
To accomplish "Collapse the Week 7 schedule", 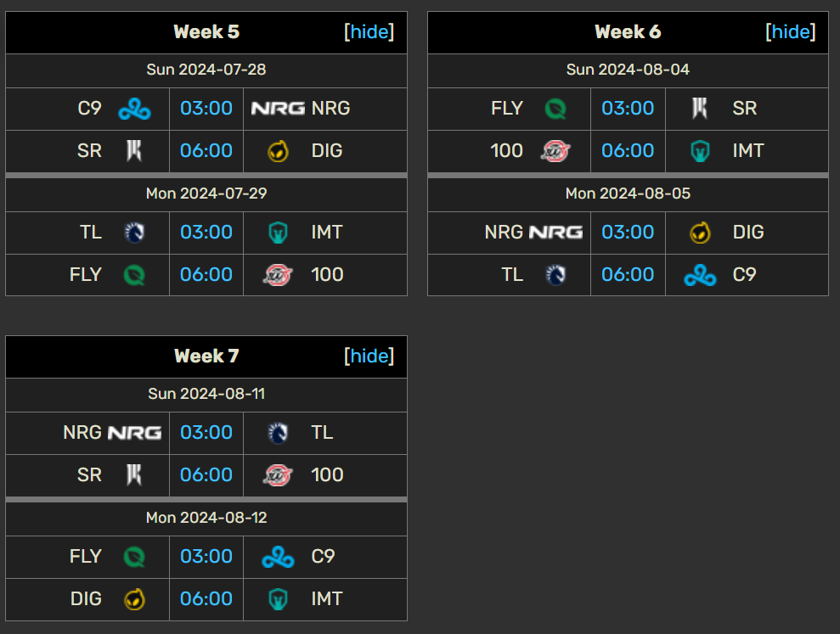I will click(x=369, y=356).
